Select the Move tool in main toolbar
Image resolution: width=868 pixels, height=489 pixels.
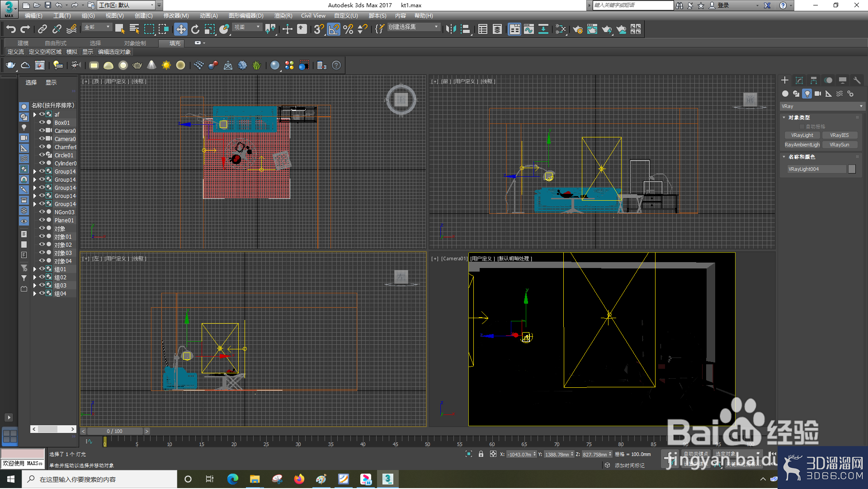pyautogui.click(x=180, y=29)
